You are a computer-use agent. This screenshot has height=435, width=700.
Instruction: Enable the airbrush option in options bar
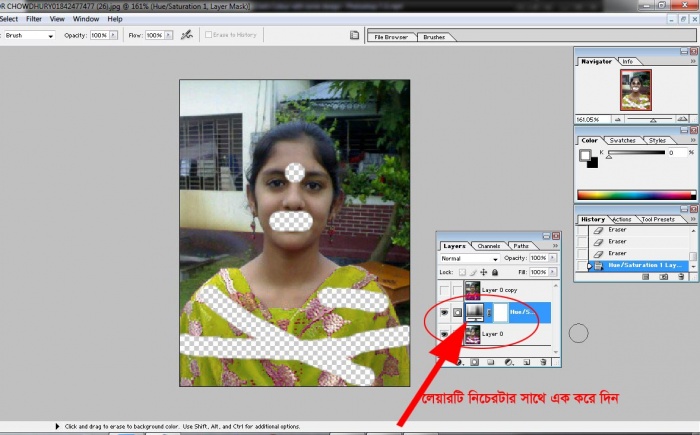click(x=187, y=35)
